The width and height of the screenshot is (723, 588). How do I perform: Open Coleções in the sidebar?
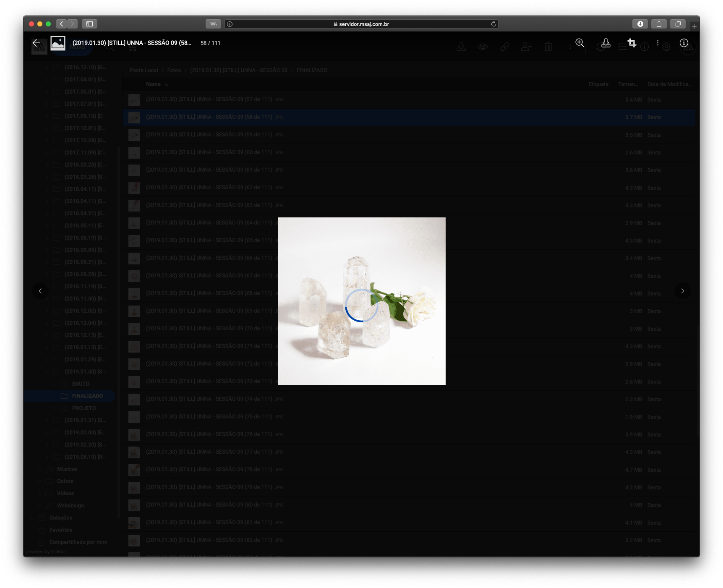61,518
